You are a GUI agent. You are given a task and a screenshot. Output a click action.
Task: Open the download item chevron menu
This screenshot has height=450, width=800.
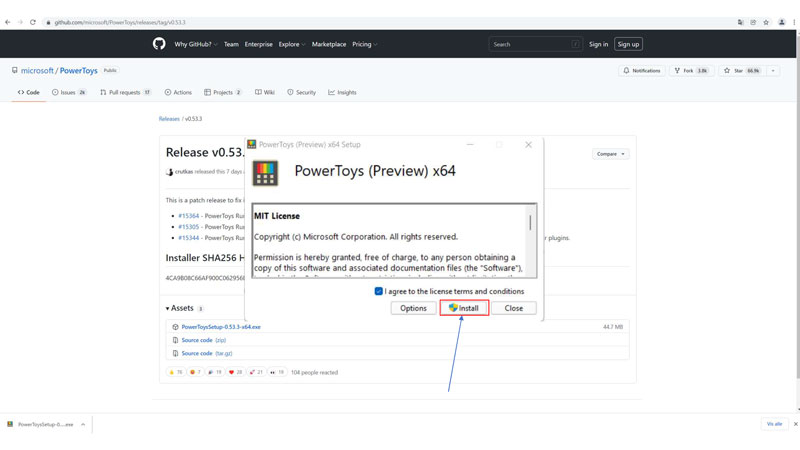pyautogui.click(x=83, y=424)
